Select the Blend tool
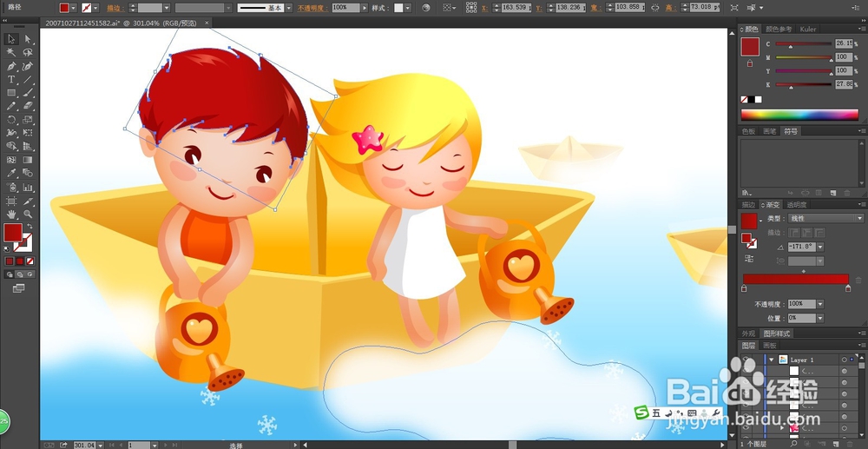 coord(28,174)
